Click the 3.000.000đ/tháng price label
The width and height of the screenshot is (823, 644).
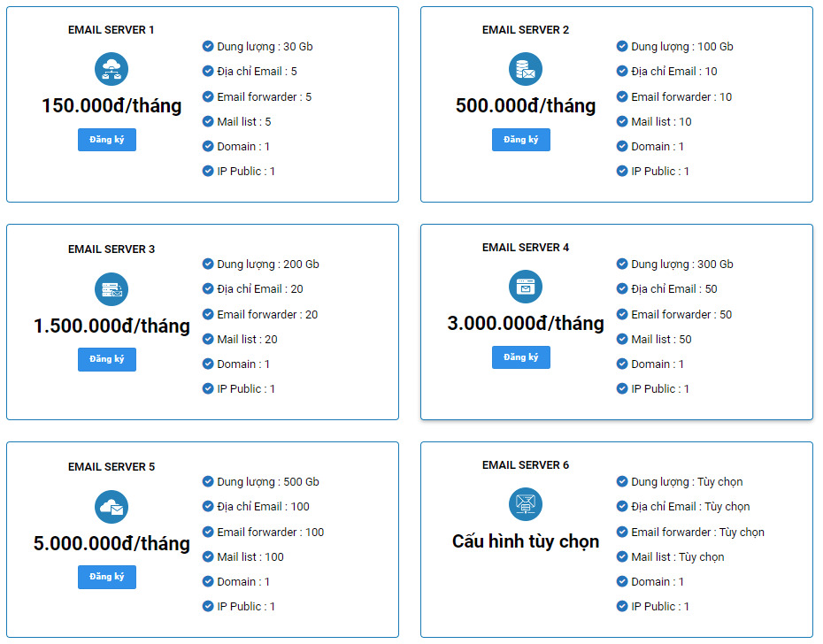coord(526,324)
